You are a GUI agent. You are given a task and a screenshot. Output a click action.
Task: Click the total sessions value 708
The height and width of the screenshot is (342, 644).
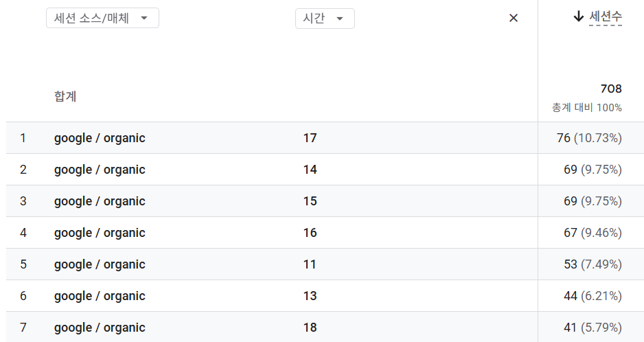click(610, 89)
